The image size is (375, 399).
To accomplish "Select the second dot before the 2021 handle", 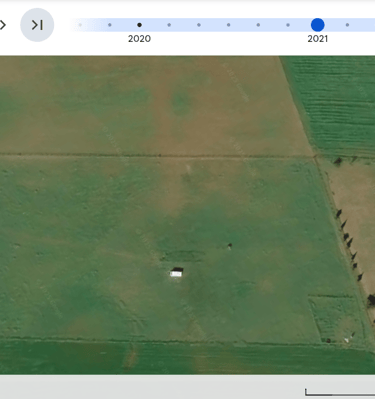I will point(258,25).
